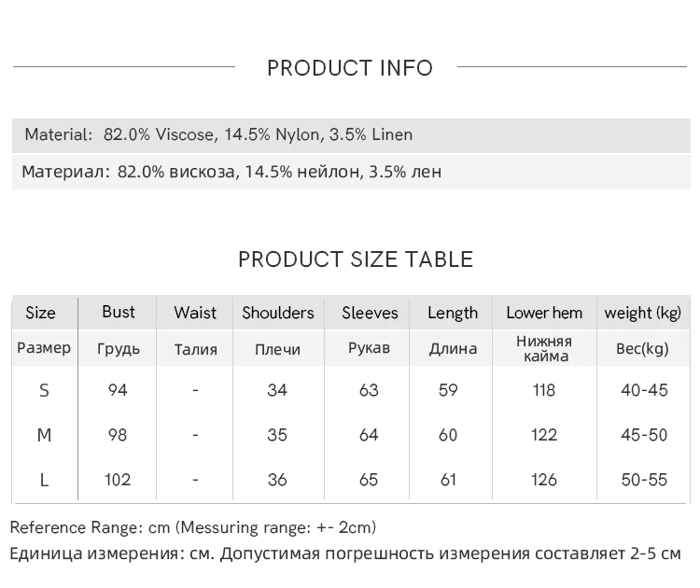Click the PRODUCT INFO heading
Image resolution: width=700 pixels, height=588 pixels.
click(350, 68)
